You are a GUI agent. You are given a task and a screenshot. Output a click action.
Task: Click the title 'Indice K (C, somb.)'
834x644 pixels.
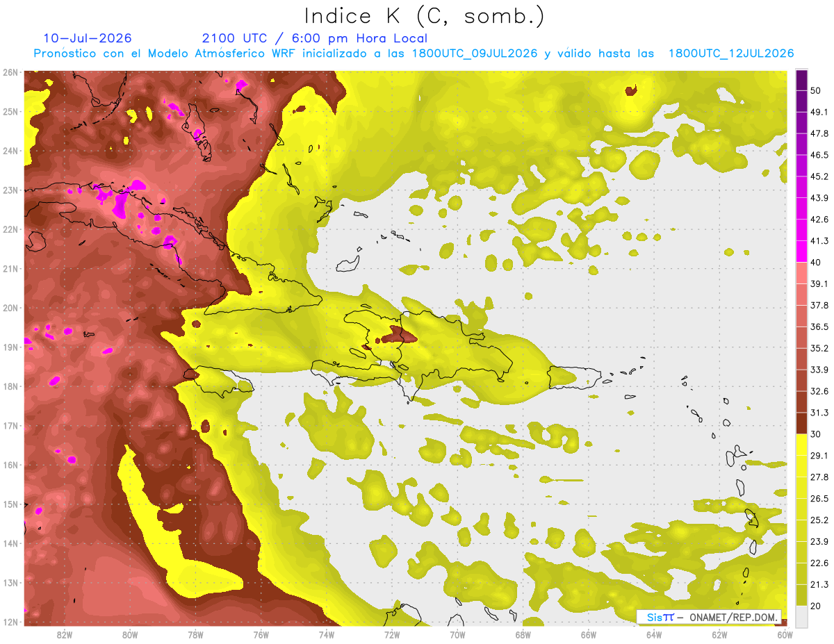click(x=425, y=16)
